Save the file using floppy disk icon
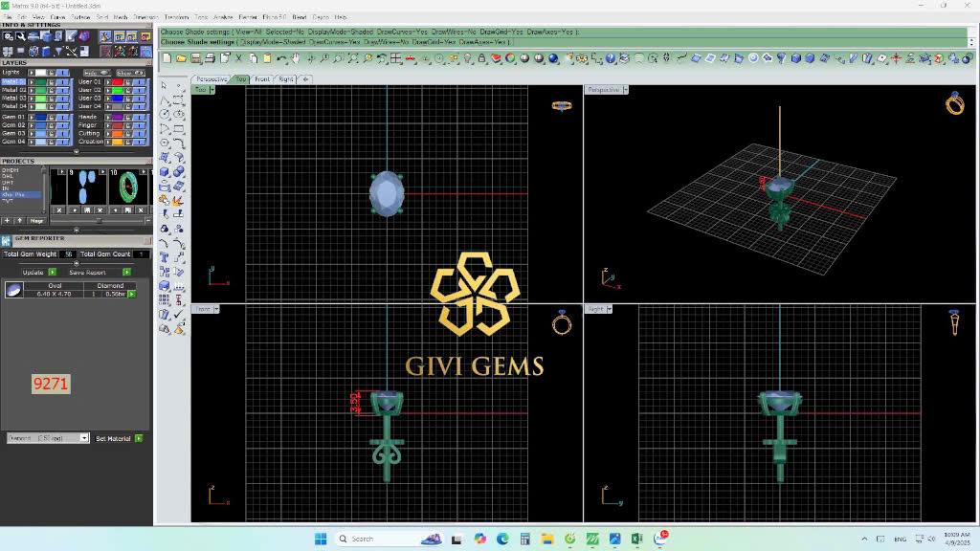Viewport: 980px width, 551px height. tap(195, 58)
